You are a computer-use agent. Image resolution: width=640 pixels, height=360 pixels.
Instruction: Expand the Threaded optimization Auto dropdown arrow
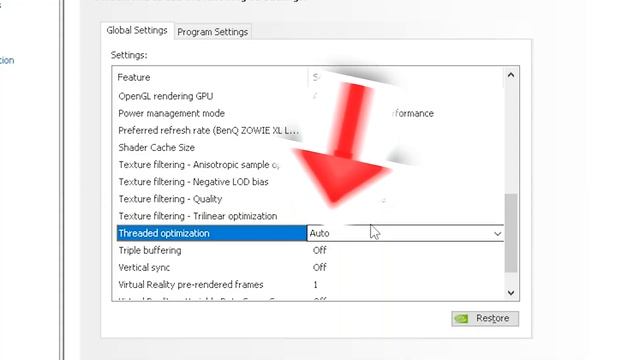(x=497, y=233)
